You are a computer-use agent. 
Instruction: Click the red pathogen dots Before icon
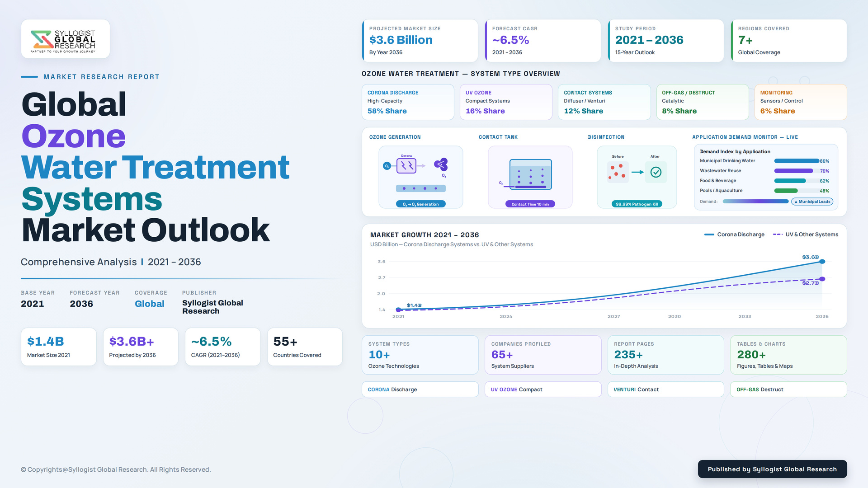pos(617,172)
